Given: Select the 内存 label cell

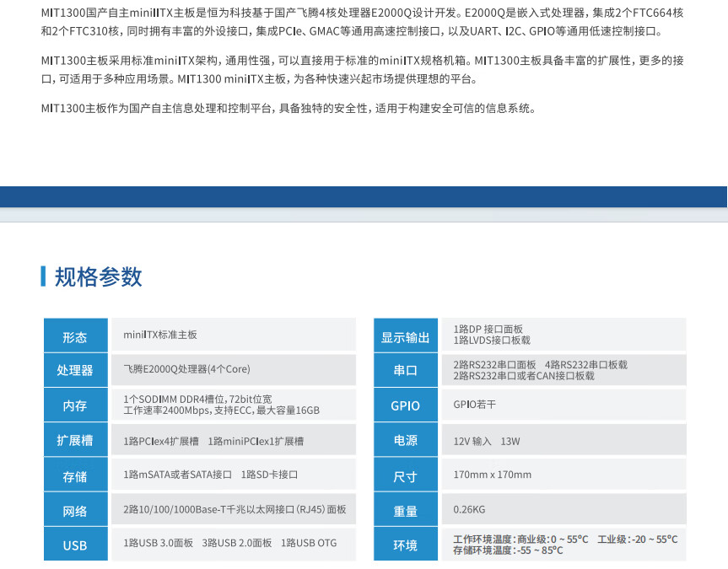Looking at the screenshot, I should pos(76,405).
